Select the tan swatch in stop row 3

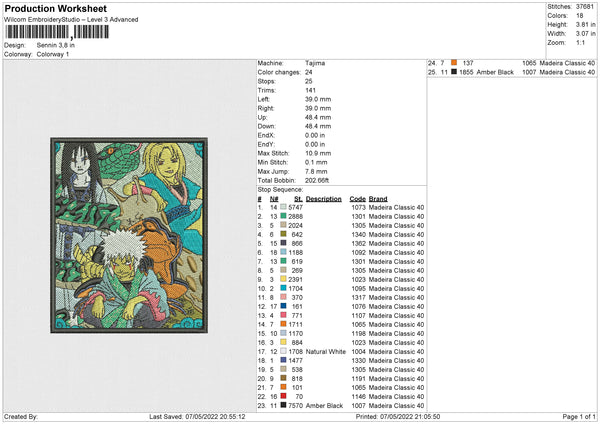pyautogui.click(x=283, y=225)
